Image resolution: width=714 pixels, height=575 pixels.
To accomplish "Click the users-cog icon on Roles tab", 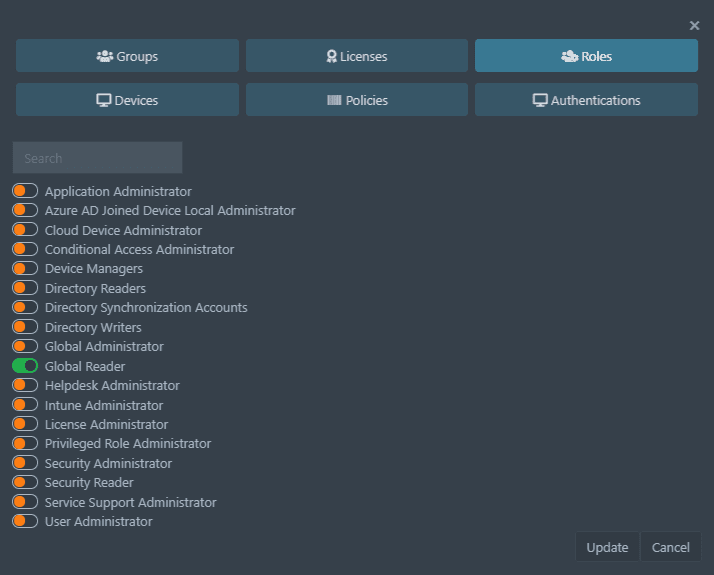I will coord(570,56).
